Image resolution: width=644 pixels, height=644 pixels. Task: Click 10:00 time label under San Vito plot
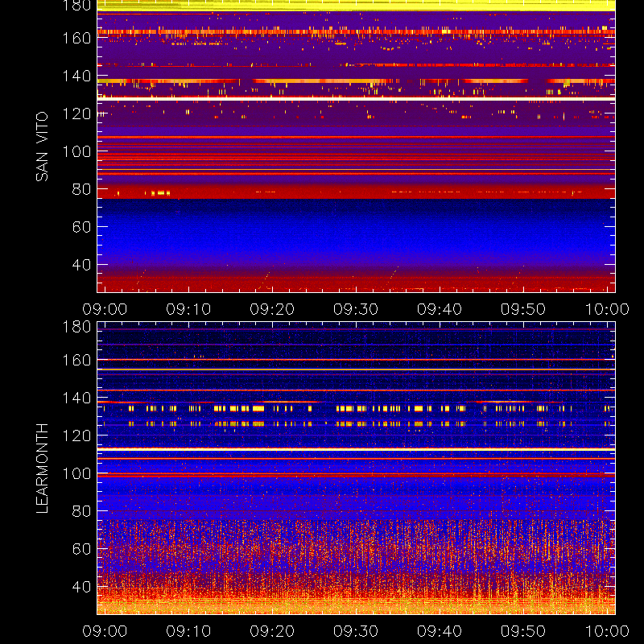tap(607, 309)
